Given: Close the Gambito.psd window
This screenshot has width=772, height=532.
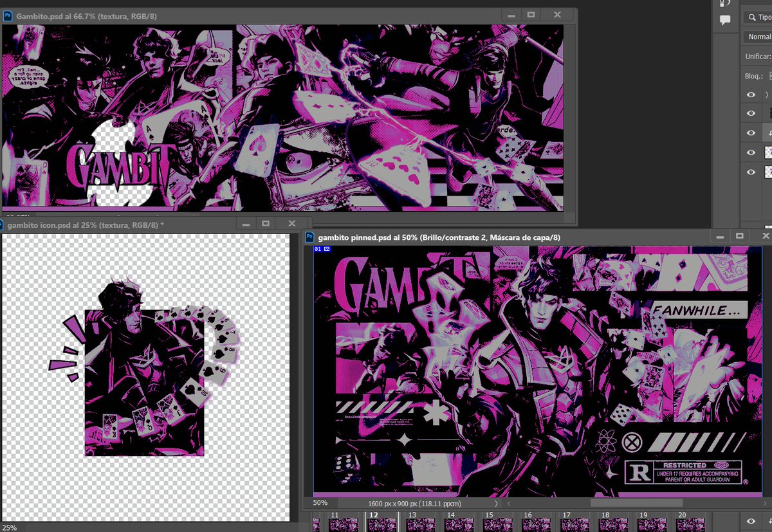Looking at the screenshot, I should click(x=557, y=14).
